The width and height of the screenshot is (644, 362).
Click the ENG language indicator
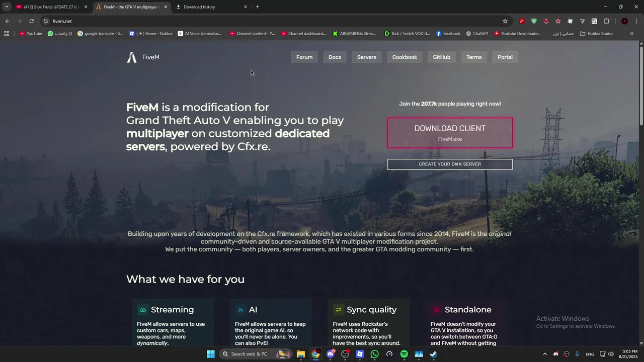coord(590,354)
